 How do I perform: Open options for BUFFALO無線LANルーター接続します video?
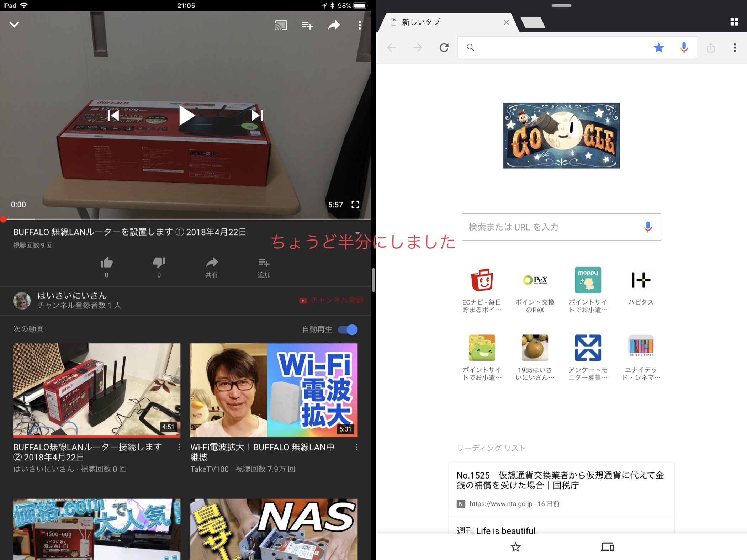pyautogui.click(x=179, y=447)
